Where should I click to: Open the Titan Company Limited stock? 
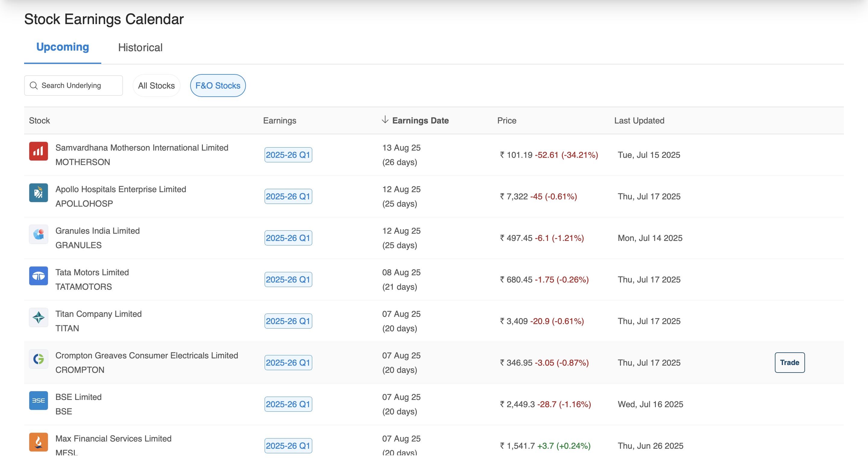point(98,314)
